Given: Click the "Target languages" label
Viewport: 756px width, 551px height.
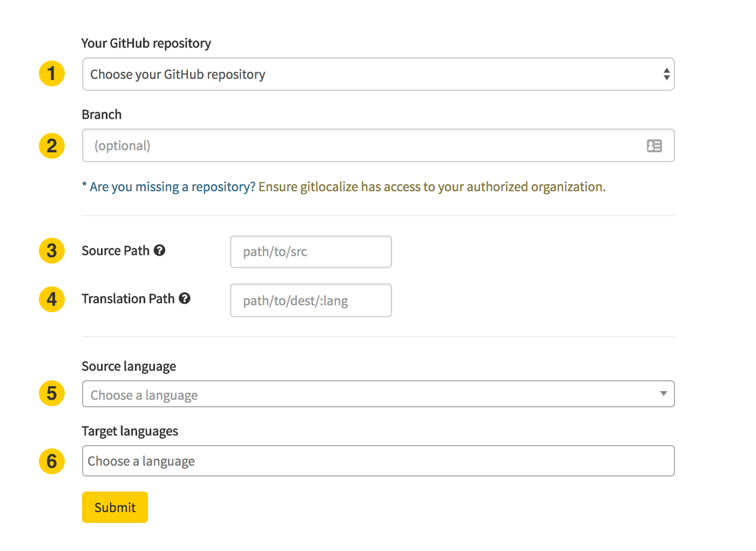Looking at the screenshot, I should pyautogui.click(x=130, y=431).
